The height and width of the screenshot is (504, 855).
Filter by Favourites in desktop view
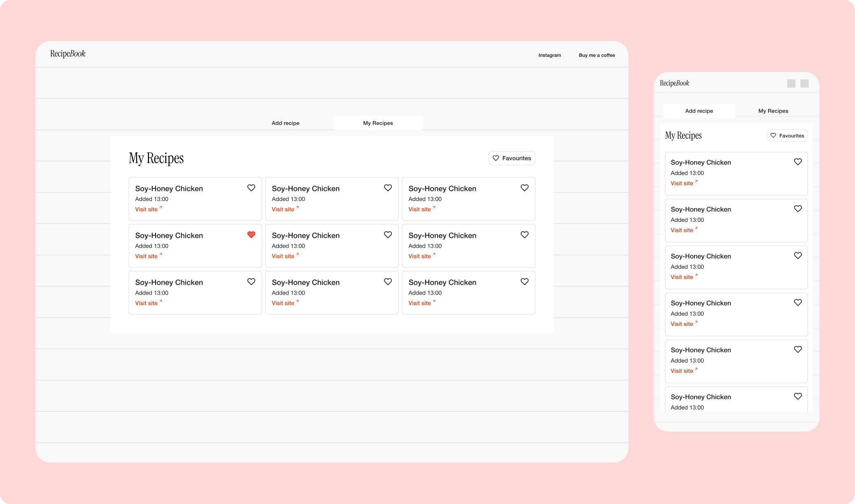512,158
